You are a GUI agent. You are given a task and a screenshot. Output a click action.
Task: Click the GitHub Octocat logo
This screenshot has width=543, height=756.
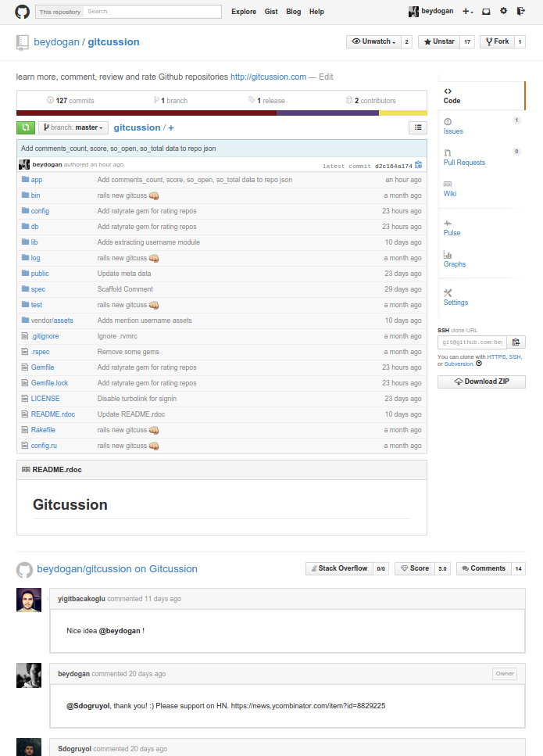pyautogui.click(x=22, y=12)
